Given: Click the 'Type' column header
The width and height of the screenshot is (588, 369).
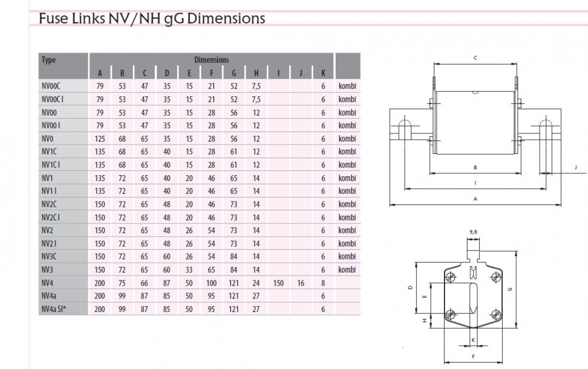Looking at the screenshot, I should click(49, 60).
